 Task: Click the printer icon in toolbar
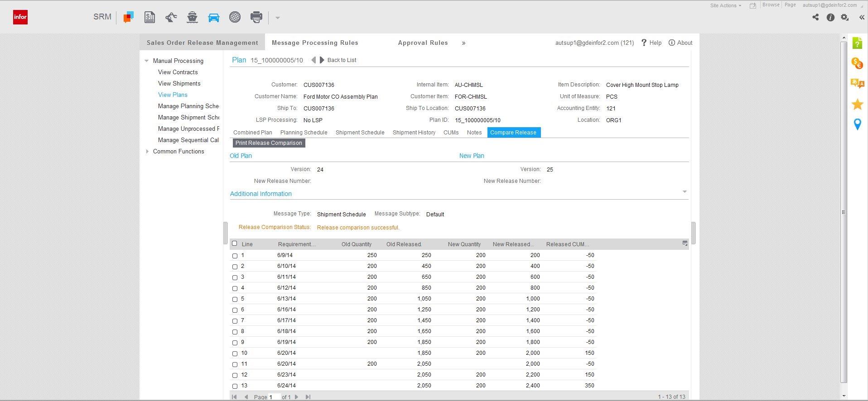point(256,18)
